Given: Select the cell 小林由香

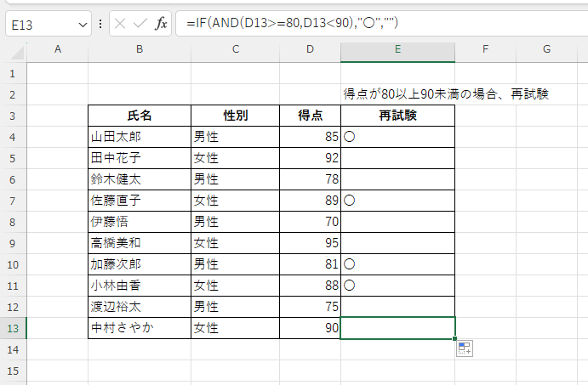Looking at the screenshot, I should (x=140, y=286).
